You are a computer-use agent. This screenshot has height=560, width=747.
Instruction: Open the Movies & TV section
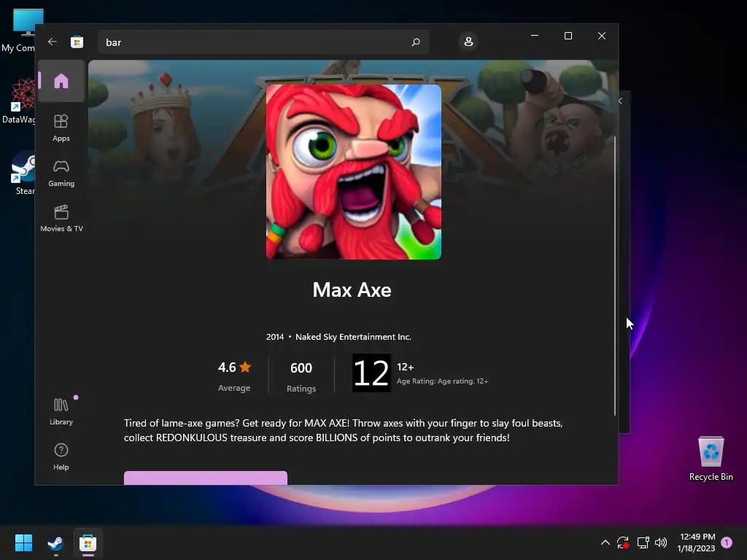click(x=61, y=218)
